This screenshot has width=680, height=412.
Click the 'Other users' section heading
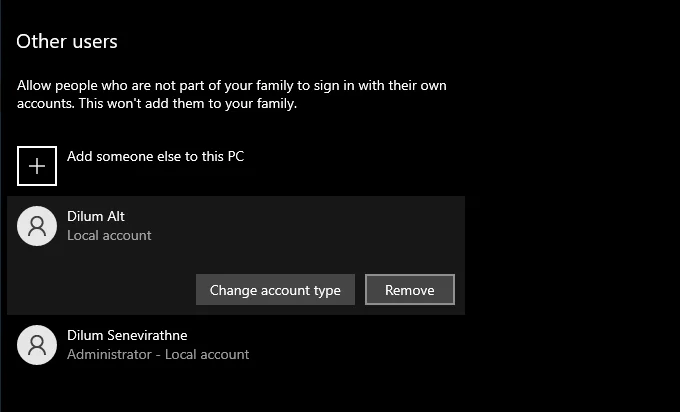[x=67, y=42]
